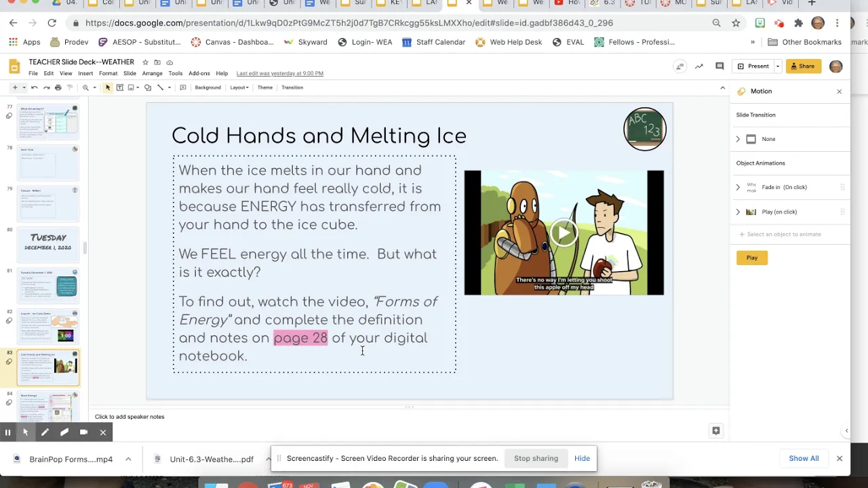868x488 pixels.
Task: Click the Transition toolbar button
Action: [292, 87]
